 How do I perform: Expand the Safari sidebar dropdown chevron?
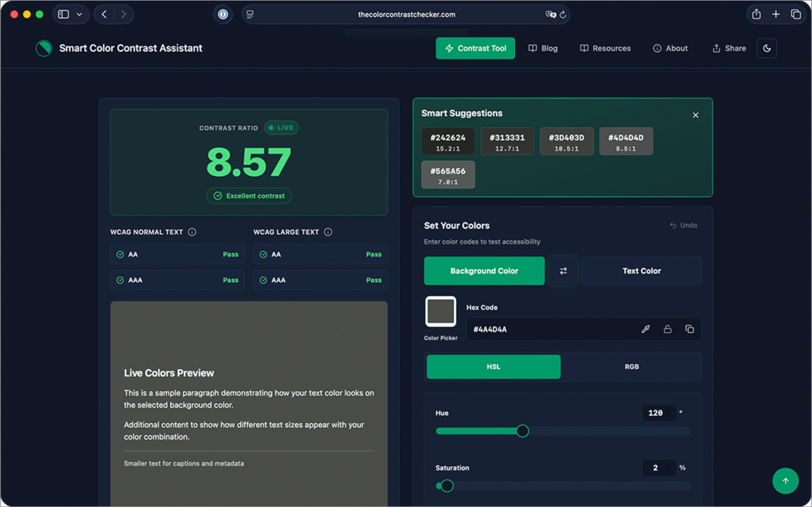coord(80,15)
